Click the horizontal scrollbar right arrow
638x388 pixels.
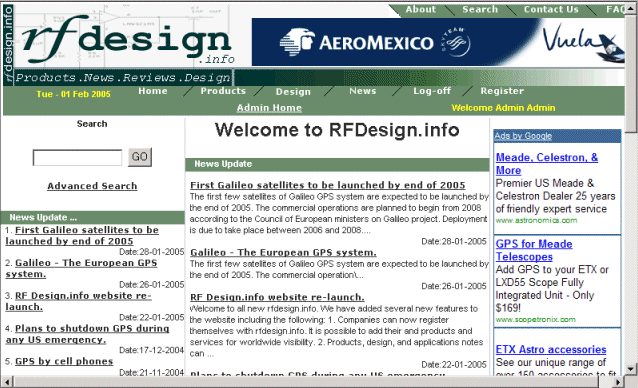pyautogui.click(x=618, y=382)
